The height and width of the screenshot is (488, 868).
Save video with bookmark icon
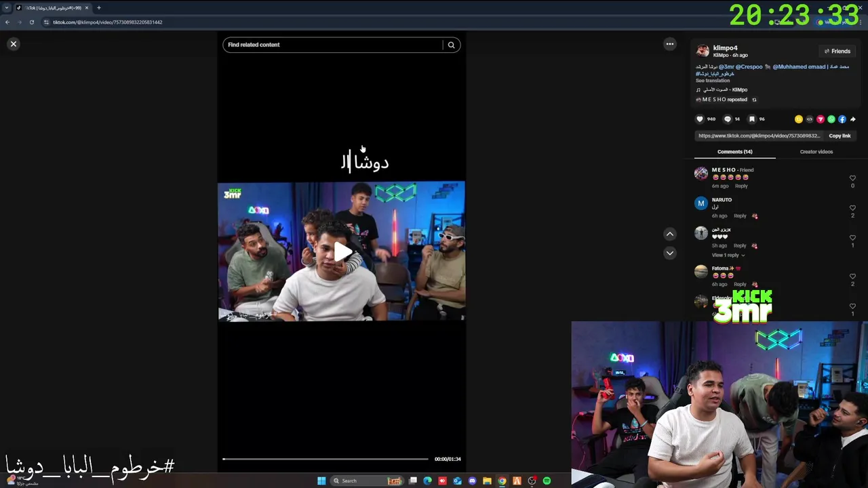click(752, 119)
